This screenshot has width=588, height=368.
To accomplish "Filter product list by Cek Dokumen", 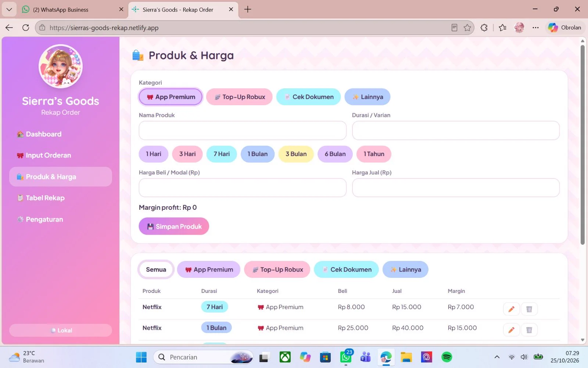I will click(347, 270).
